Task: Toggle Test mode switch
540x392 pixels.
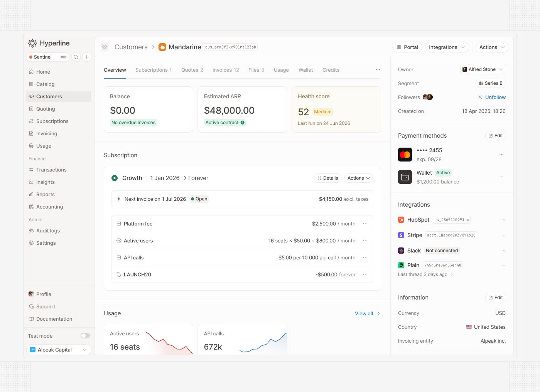Action: (x=85, y=336)
